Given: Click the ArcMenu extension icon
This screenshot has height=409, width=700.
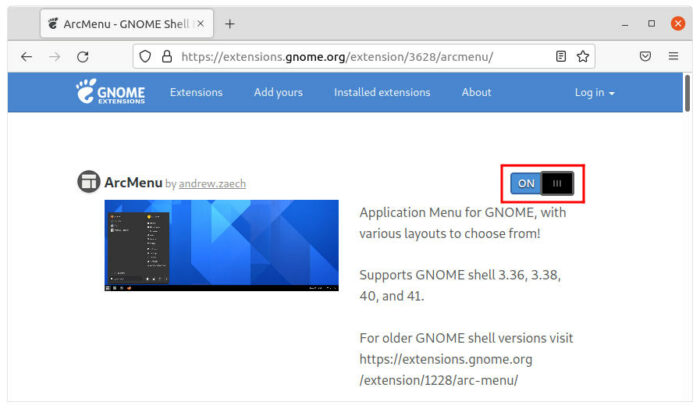Looking at the screenshot, I should click(x=88, y=182).
